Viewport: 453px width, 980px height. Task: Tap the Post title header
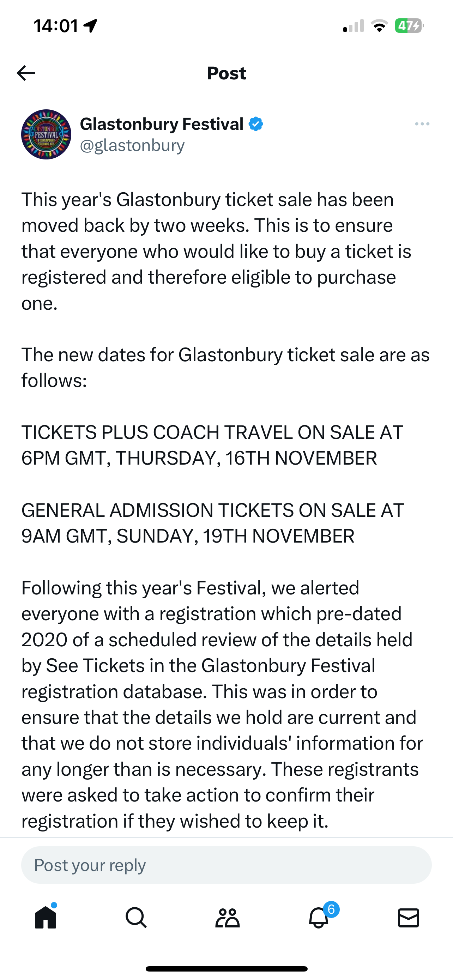point(226,73)
